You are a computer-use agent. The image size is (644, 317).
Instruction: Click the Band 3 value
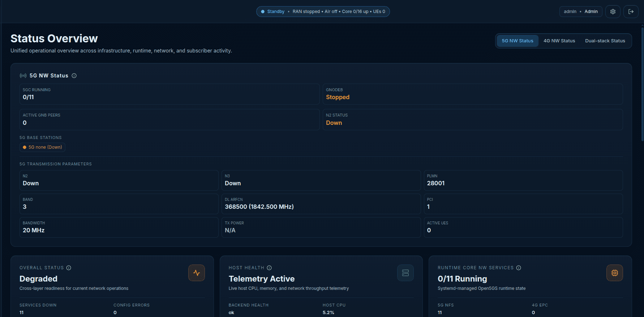click(25, 207)
